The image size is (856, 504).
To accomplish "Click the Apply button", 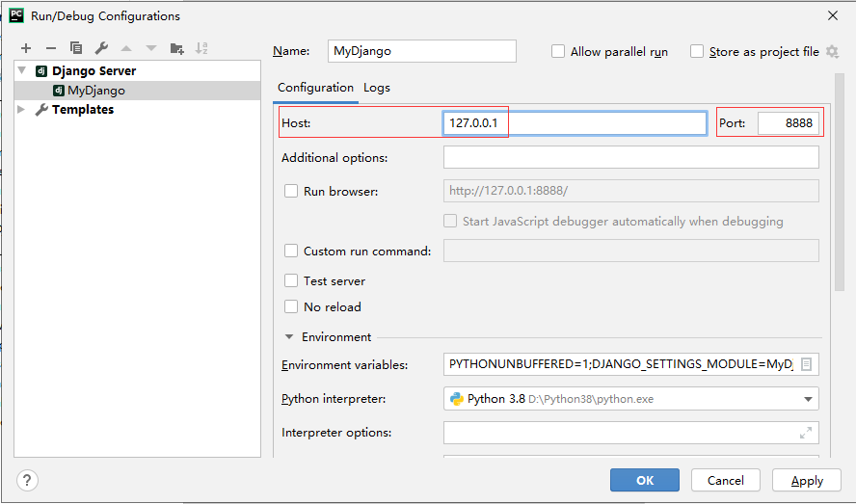I will pyautogui.click(x=806, y=480).
